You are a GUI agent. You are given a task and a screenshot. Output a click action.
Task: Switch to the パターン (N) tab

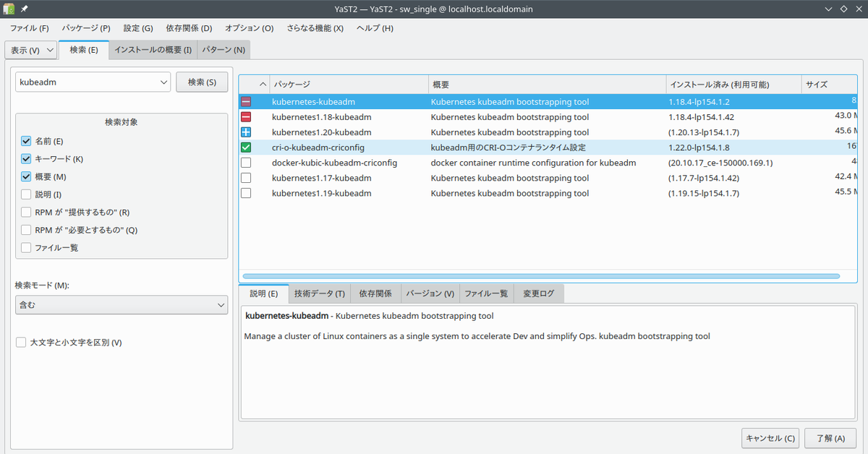tap(224, 50)
